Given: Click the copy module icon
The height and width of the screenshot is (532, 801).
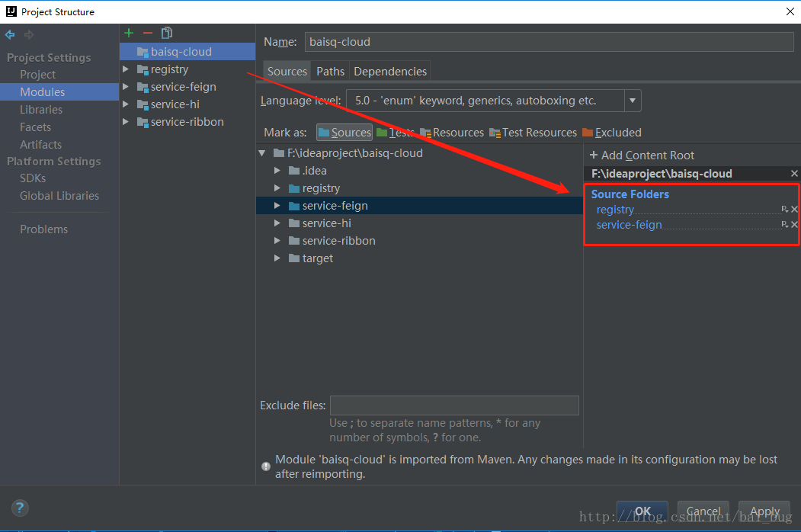Looking at the screenshot, I should click(x=167, y=34).
